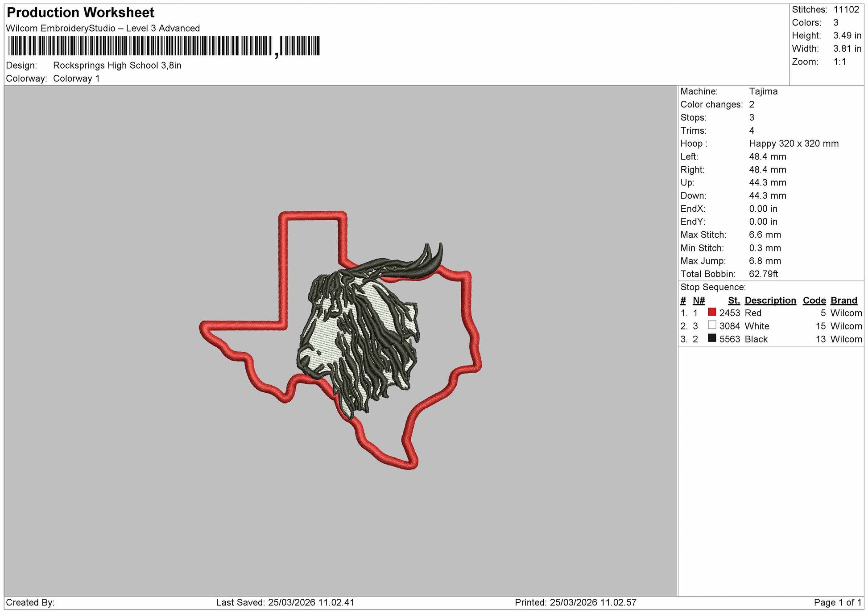Click the barcode at the top
Viewport: 868px width, 613px height.
pyautogui.click(x=164, y=46)
